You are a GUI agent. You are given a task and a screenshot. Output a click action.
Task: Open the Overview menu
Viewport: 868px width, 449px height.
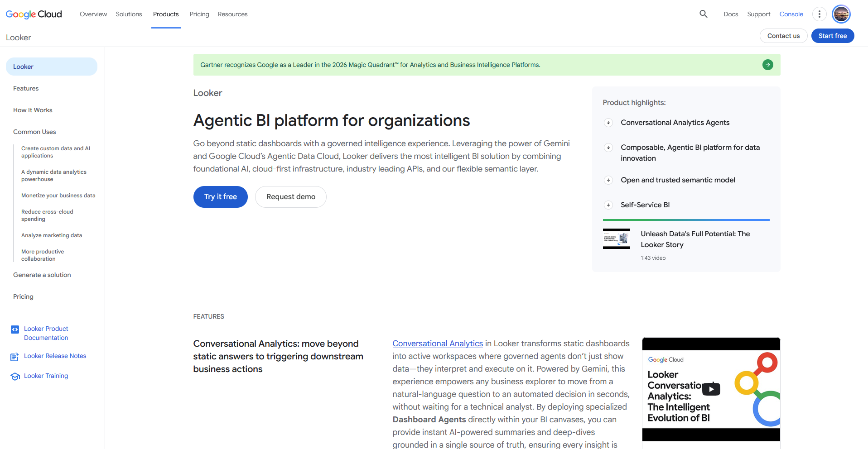93,14
